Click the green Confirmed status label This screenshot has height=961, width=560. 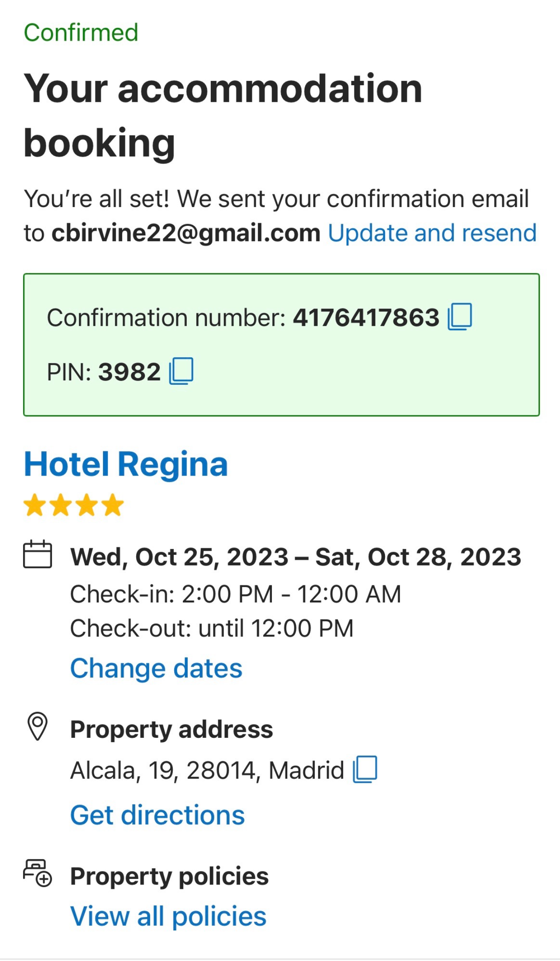coord(81,33)
